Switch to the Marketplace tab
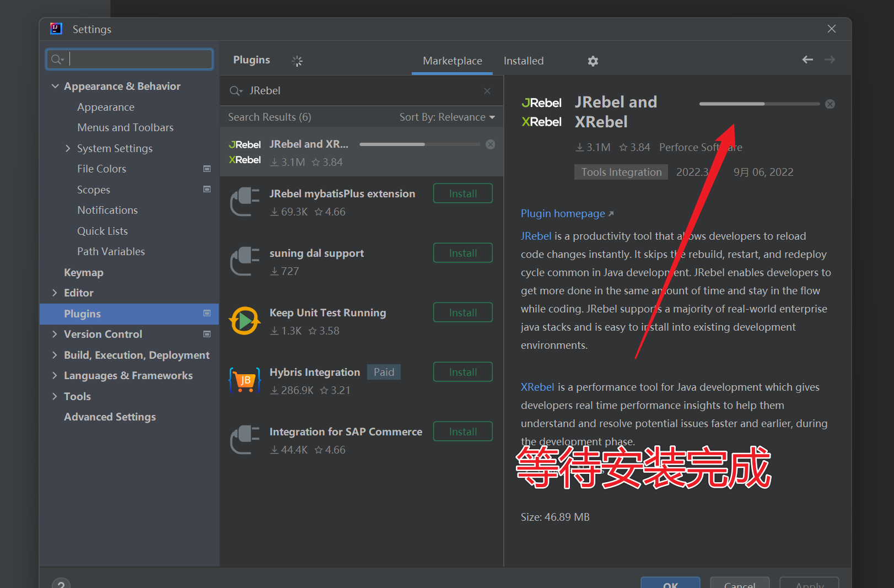894x588 pixels. pos(453,61)
